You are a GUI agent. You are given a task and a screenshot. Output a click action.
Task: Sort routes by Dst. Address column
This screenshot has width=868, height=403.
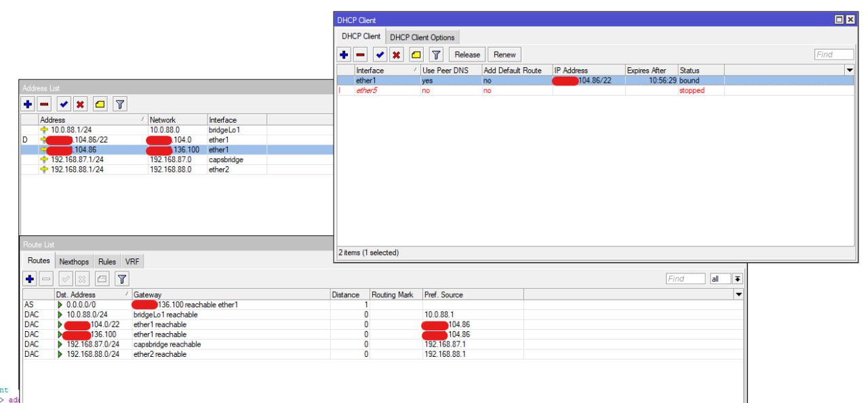click(93, 294)
